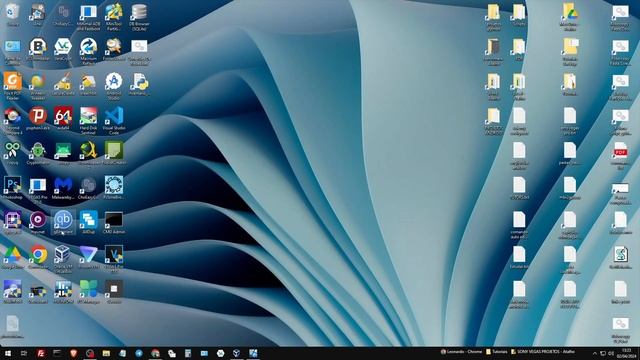This screenshot has height=360, width=640.
Task: Launch FileZilla from the taskbar
Action: [41, 353]
